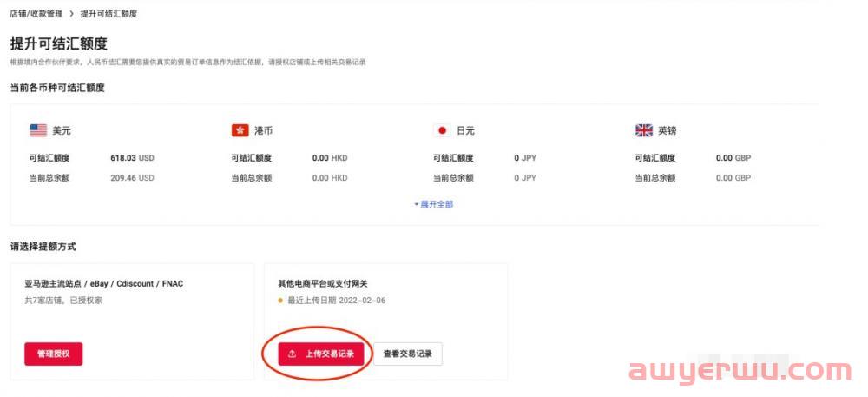Viewport: 868px width, 397px height.
Task: Click the 0.00 GBP settlement quota value
Action: click(x=733, y=158)
